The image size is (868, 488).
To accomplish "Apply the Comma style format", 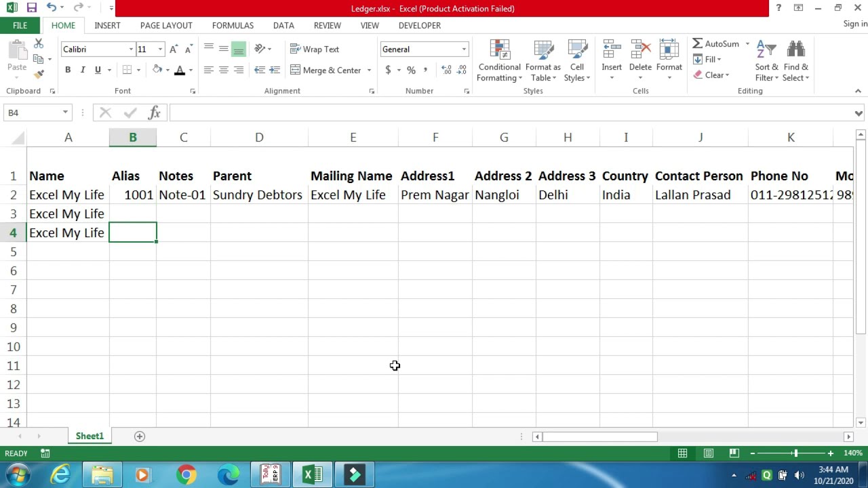I will click(426, 70).
